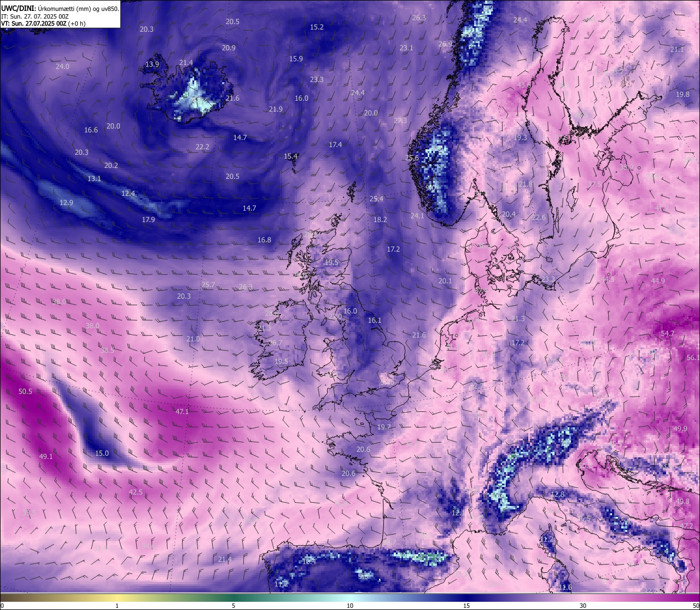The width and height of the screenshot is (700, 610).
Task: Click the 22.6 value label
Action: 539,217
